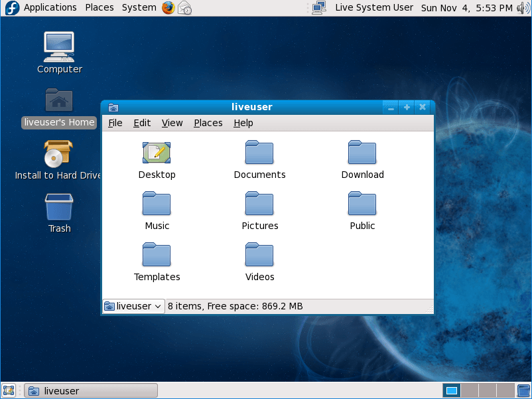Image resolution: width=532 pixels, height=399 pixels.
Task: Switch to the third workspace
Action: (488, 390)
